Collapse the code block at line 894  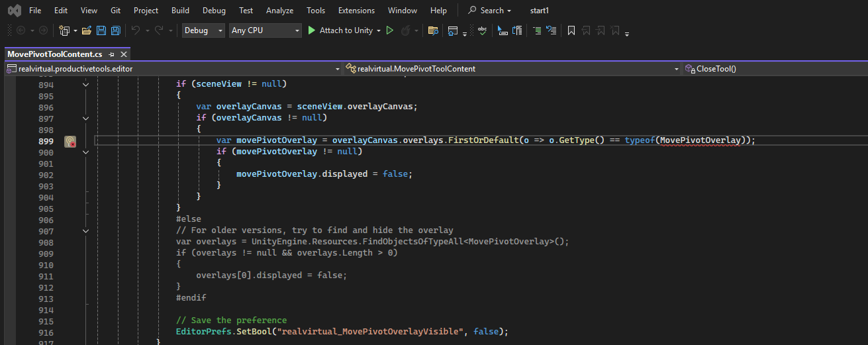coord(85,85)
